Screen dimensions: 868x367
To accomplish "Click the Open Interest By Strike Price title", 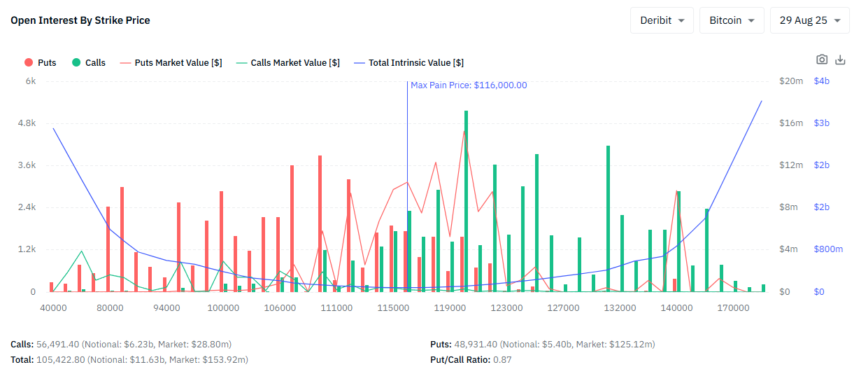I will (80, 20).
